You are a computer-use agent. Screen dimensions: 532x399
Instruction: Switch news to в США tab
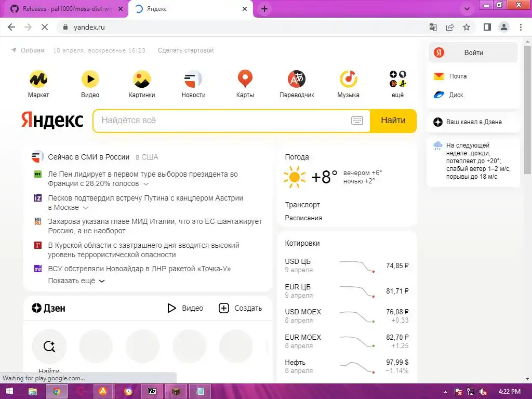(x=147, y=157)
